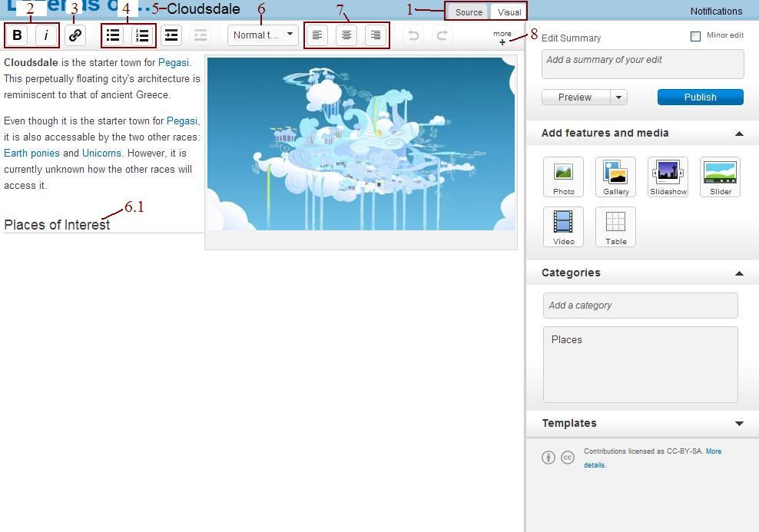This screenshot has height=532, width=759.
Task: Select the Cloudsdale floating city image
Action: (361, 144)
